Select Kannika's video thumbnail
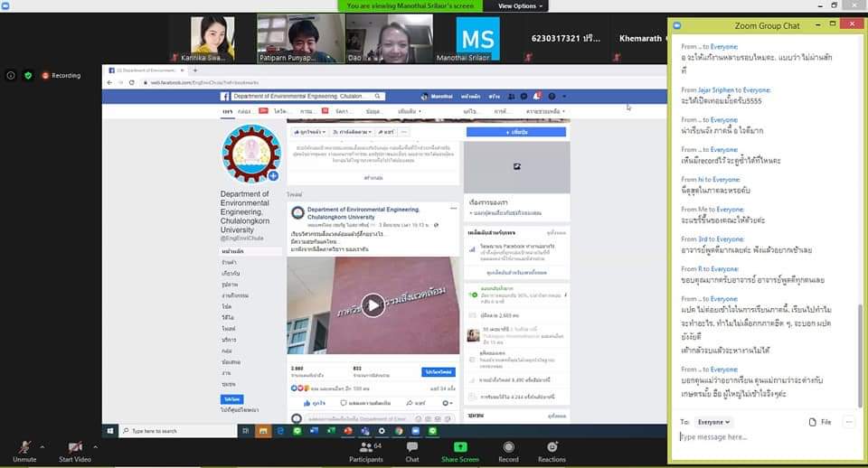This screenshot has width=868, height=468. (x=212, y=38)
